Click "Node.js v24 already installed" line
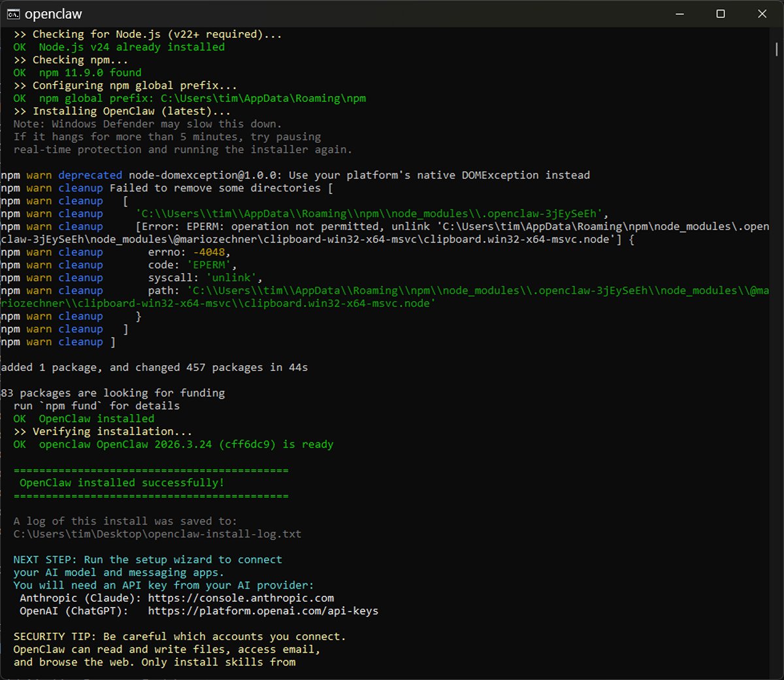The image size is (784, 680). click(x=131, y=47)
